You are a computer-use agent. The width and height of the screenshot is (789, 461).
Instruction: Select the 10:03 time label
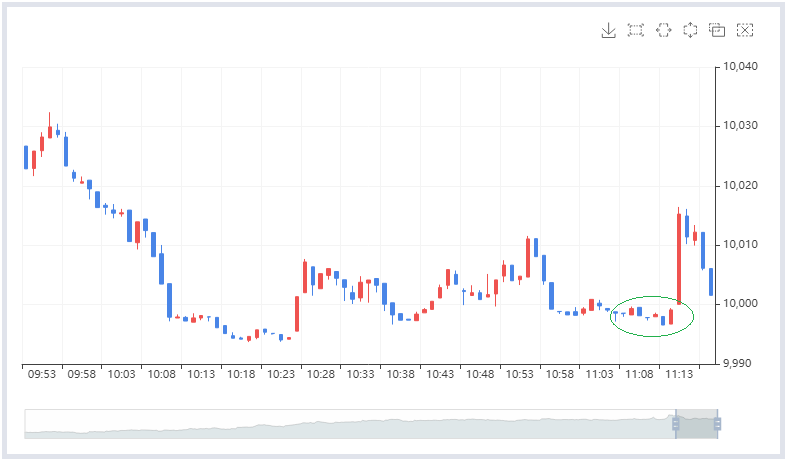tap(122, 374)
